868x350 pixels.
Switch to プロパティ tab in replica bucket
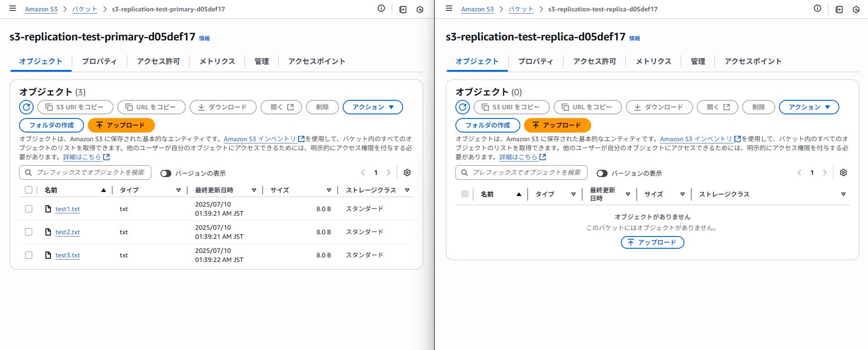pyautogui.click(x=536, y=61)
